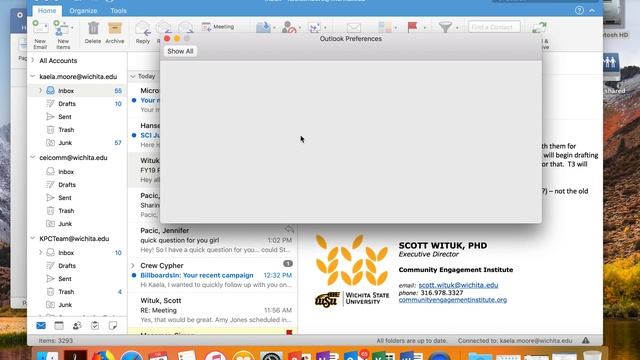Open Trash folder under kaela.moore
This screenshot has width=640, height=360.
77,130
